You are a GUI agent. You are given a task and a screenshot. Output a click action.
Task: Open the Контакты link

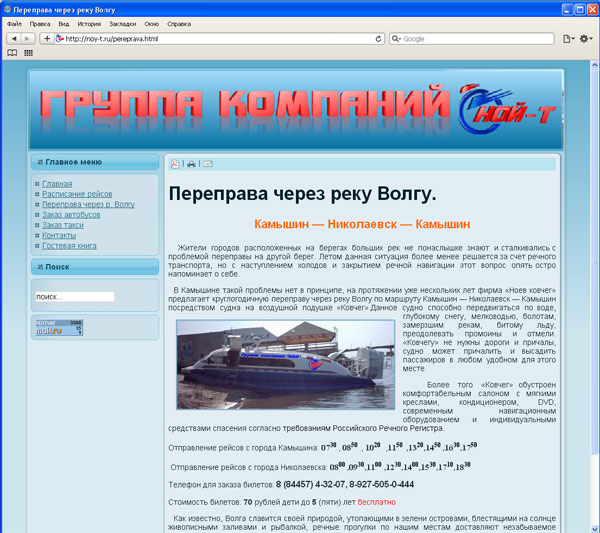click(x=59, y=235)
